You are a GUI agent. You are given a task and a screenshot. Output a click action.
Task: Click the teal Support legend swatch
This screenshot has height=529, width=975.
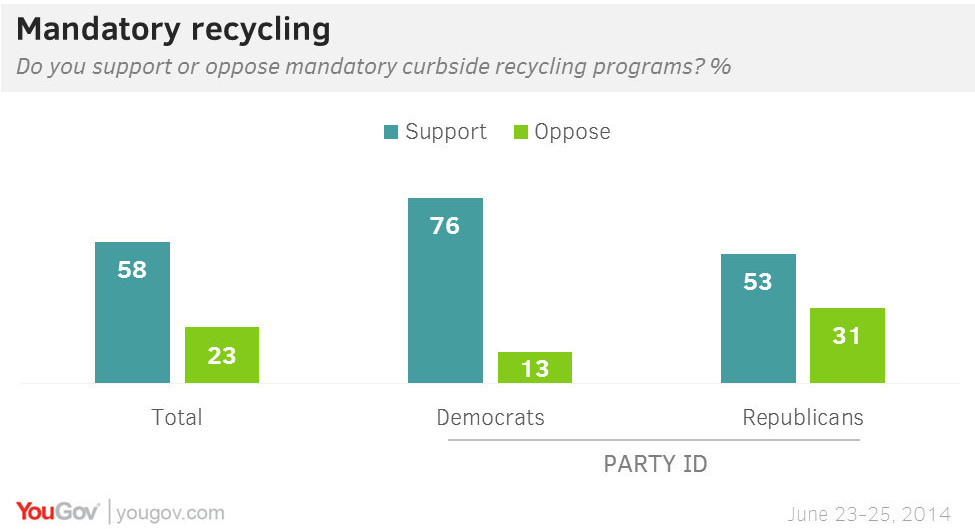pyautogui.click(x=391, y=132)
